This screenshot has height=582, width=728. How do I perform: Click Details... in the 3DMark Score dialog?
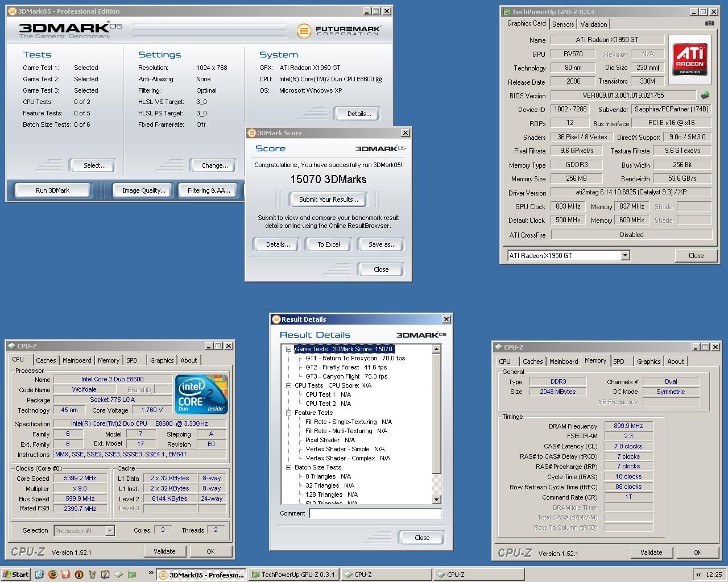[x=278, y=244]
